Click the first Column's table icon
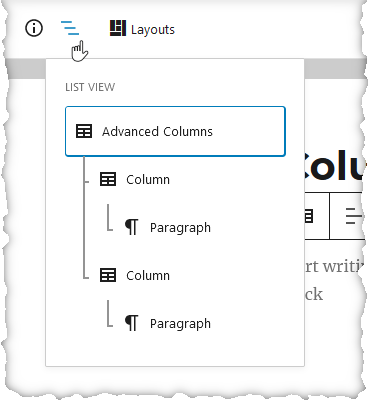 pyautogui.click(x=108, y=179)
